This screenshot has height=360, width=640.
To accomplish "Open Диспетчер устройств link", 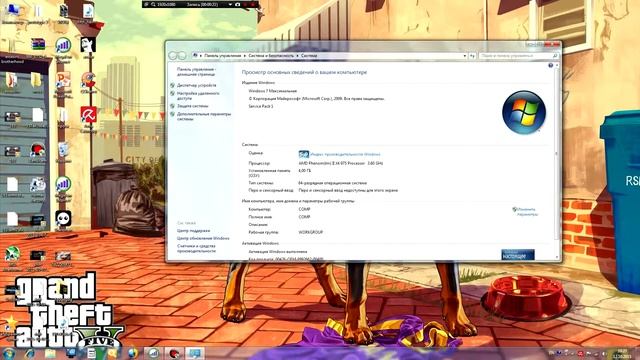I will coord(196,85).
